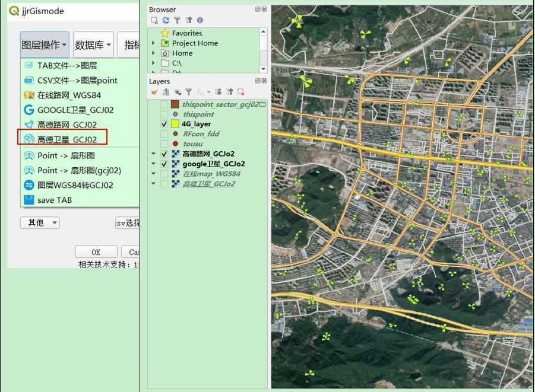Toggle RFcon_fdd layer checkbox

(164, 134)
